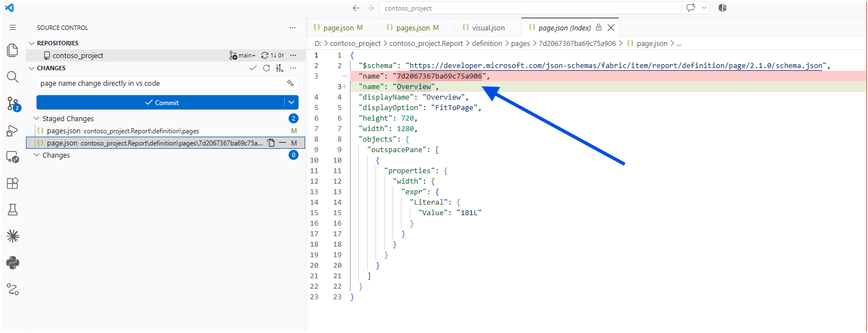
Task: Switch to the page.json M tab
Action: click(343, 28)
